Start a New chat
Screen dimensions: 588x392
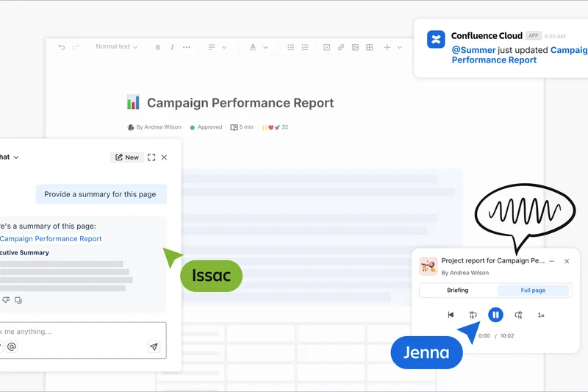127,157
